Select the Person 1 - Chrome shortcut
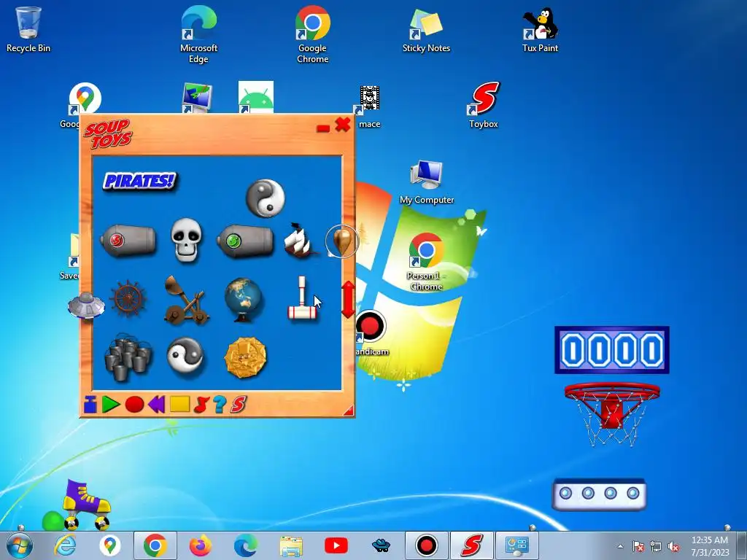This screenshot has height=560, width=747. click(426, 262)
